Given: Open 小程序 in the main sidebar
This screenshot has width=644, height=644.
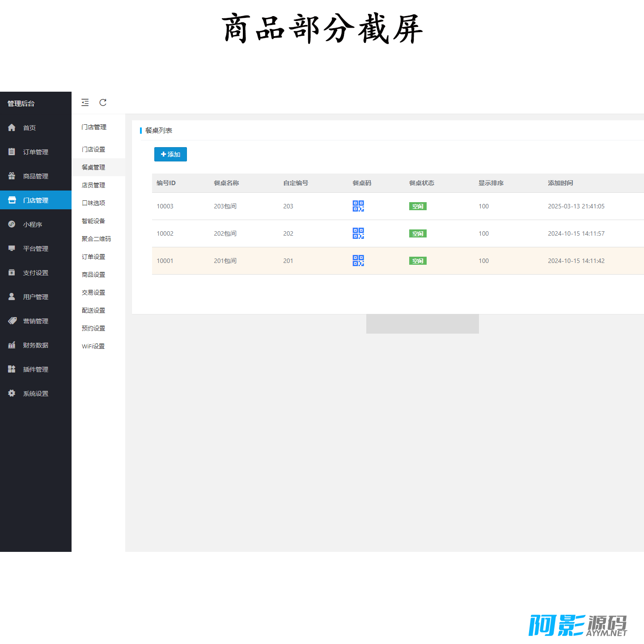Looking at the screenshot, I should 32,225.
